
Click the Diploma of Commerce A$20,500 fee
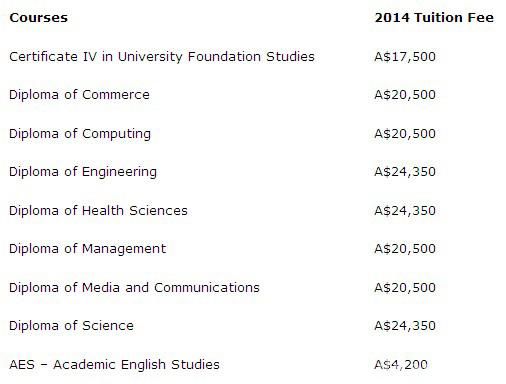coord(405,95)
